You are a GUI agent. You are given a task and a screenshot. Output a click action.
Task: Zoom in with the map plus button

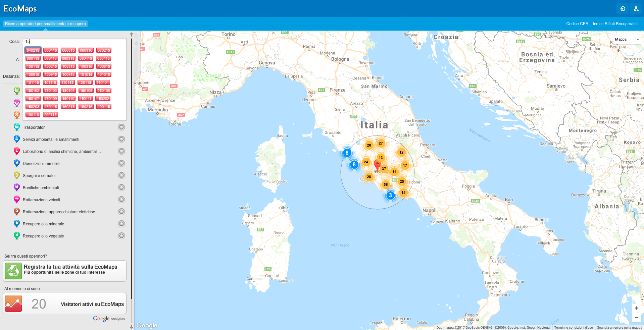coord(636,308)
